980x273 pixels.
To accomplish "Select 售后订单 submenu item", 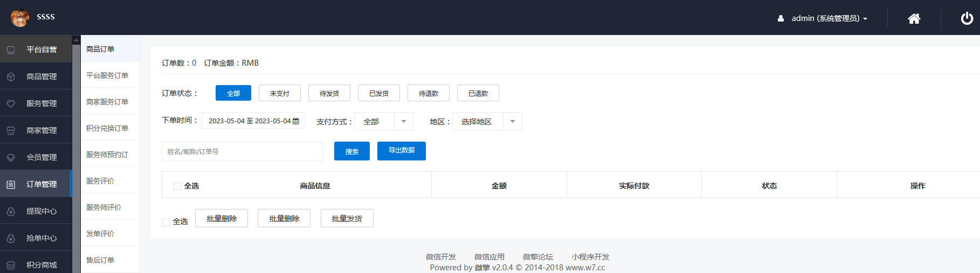I will click(x=111, y=260).
